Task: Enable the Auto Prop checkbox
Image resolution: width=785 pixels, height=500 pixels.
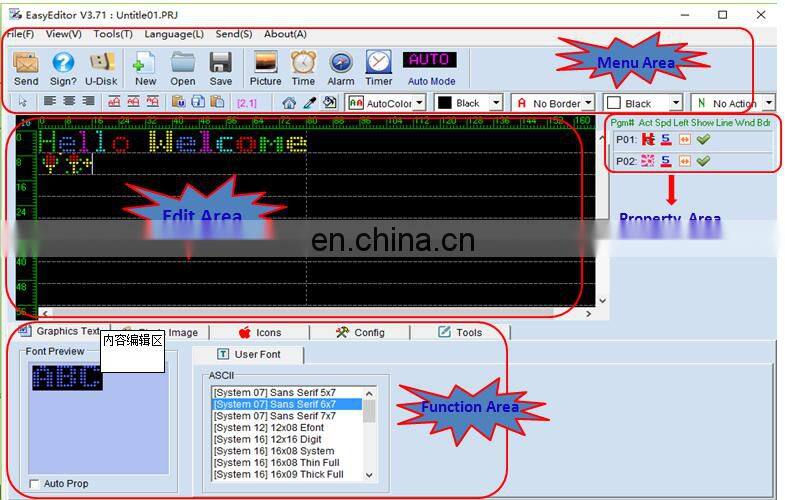Action: tap(35, 484)
